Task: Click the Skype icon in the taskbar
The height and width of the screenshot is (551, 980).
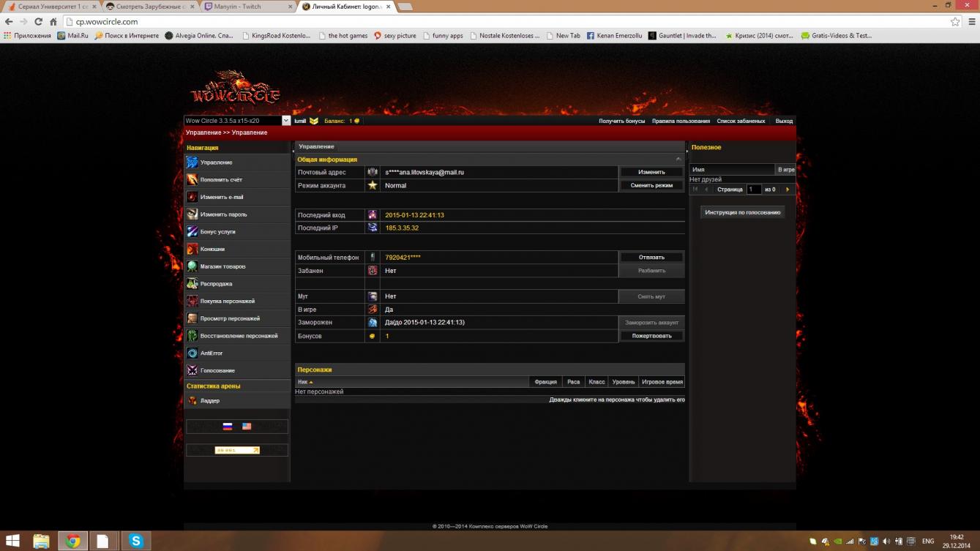Action: click(135, 541)
